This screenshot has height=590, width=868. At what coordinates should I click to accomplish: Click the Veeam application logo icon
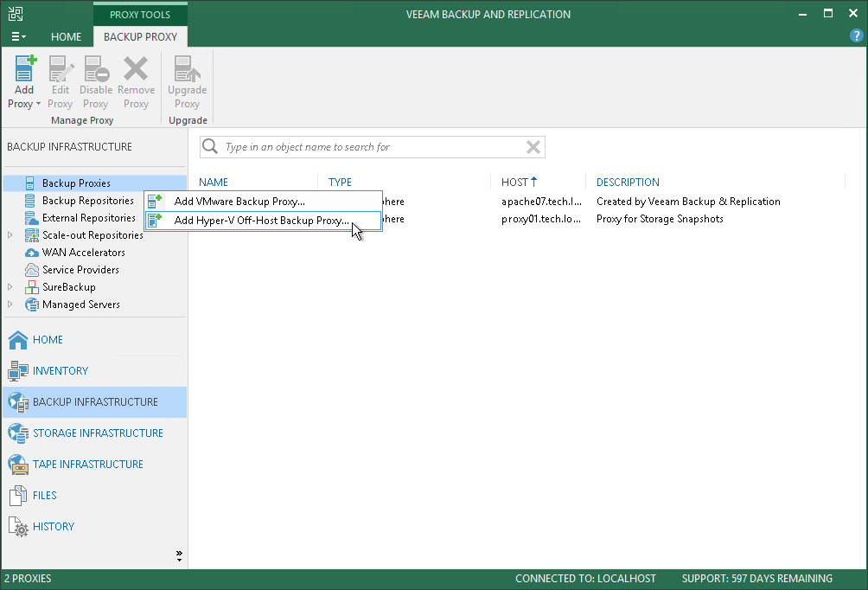[16, 14]
